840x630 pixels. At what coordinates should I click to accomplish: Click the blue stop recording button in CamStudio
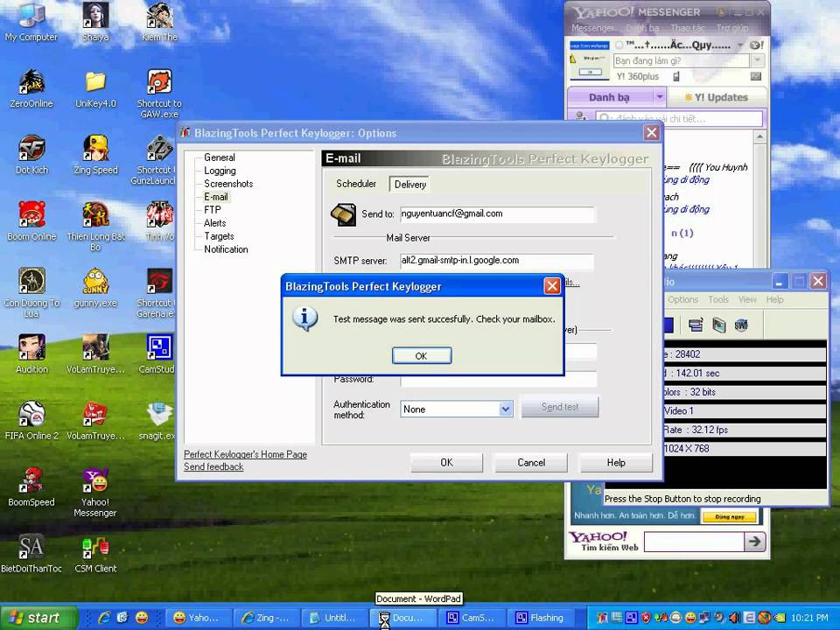665,325
